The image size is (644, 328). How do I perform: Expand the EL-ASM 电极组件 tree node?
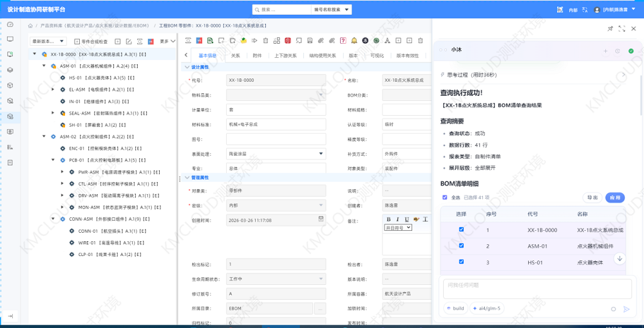coord(53,89)
